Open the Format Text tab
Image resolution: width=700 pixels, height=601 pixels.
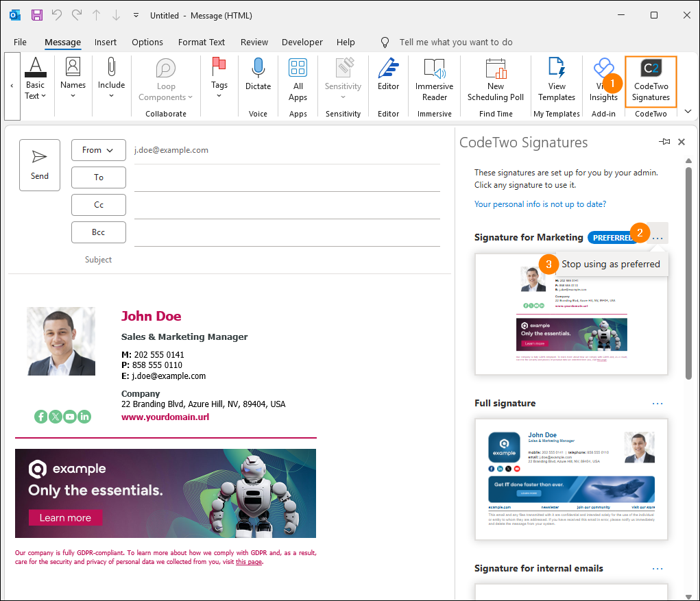[202, 42]
